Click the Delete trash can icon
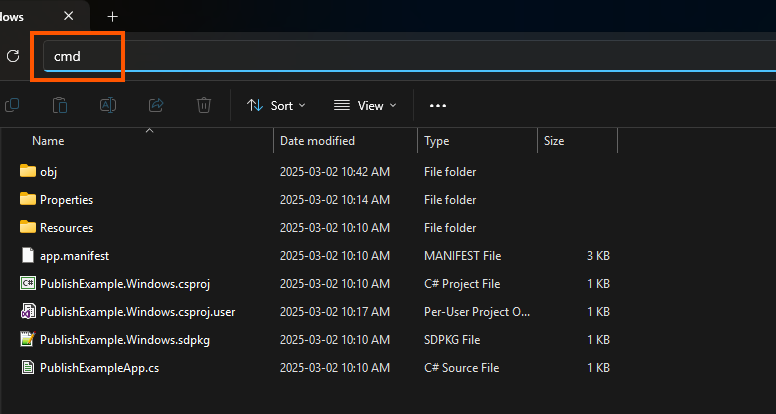The image size is (776, 414). pos(204,105)
